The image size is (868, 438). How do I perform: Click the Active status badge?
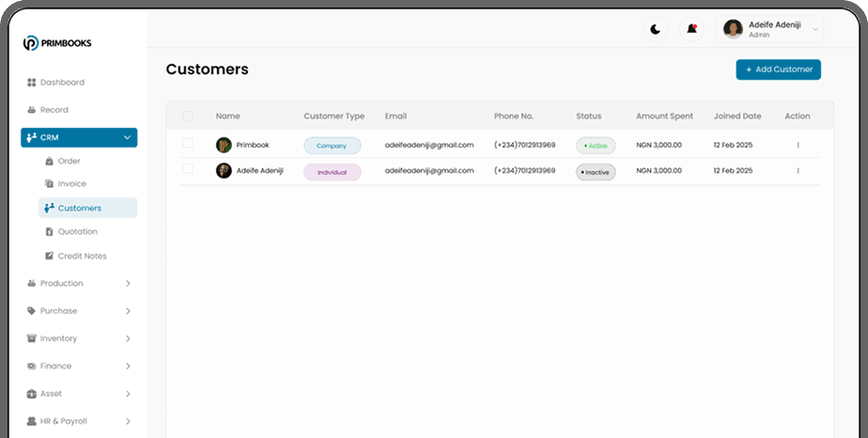click(x=596, y=146)
